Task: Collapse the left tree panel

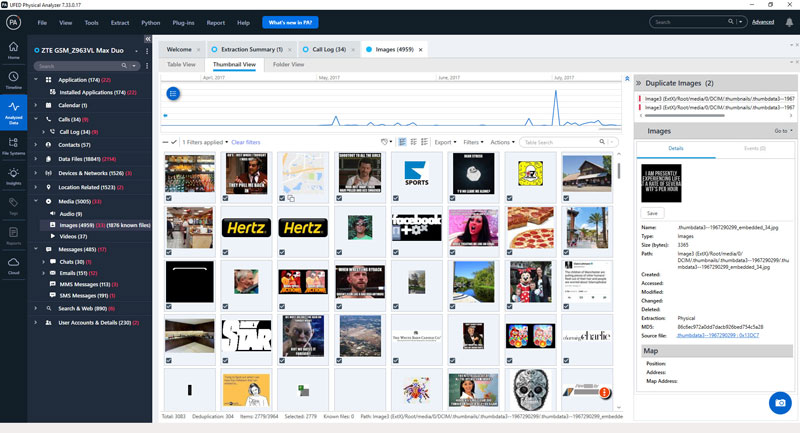Action: (147, 39)
